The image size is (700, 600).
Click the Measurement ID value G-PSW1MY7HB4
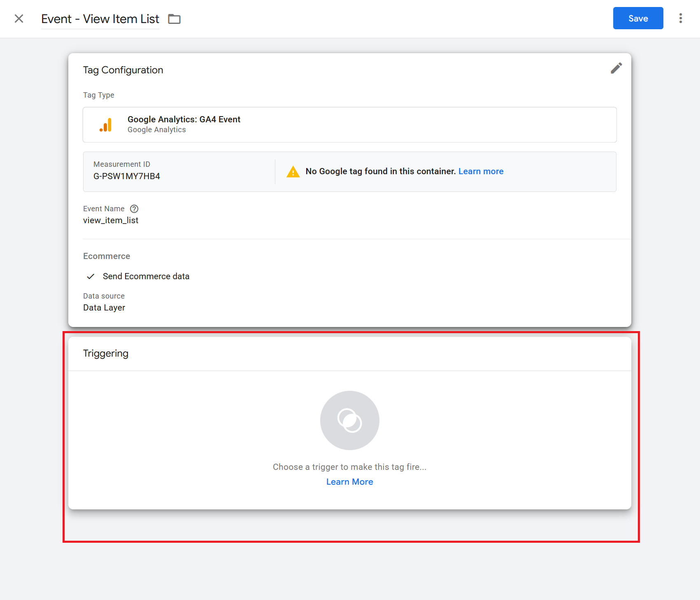pos(127,176)
